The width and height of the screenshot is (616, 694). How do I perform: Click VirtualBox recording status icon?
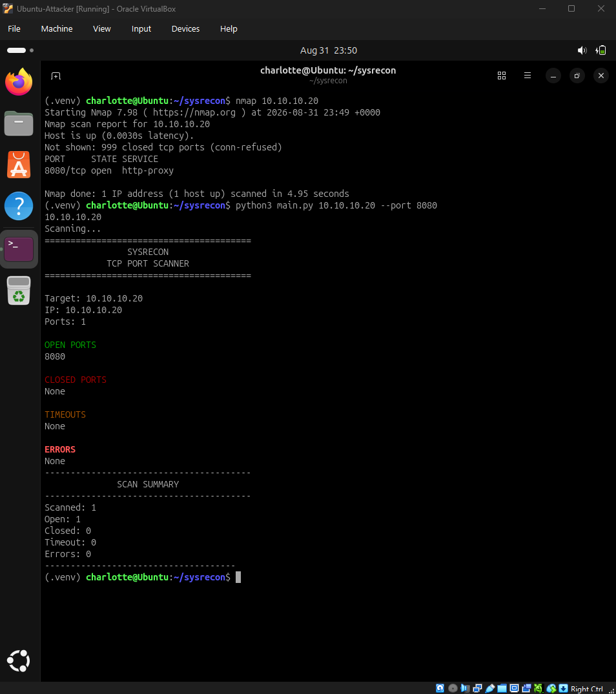click(526, 688)
